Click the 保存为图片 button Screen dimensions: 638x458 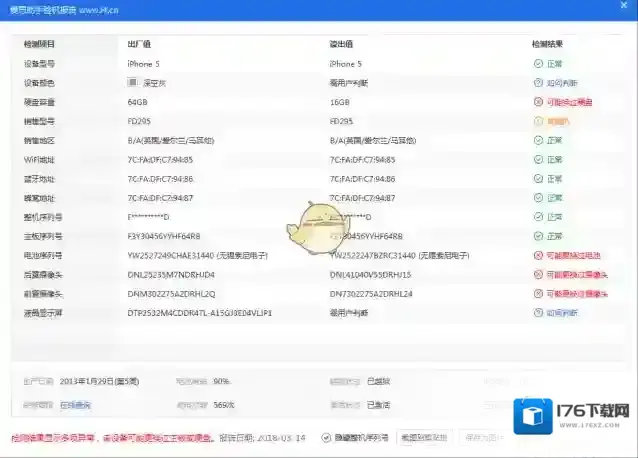(484, 438)
